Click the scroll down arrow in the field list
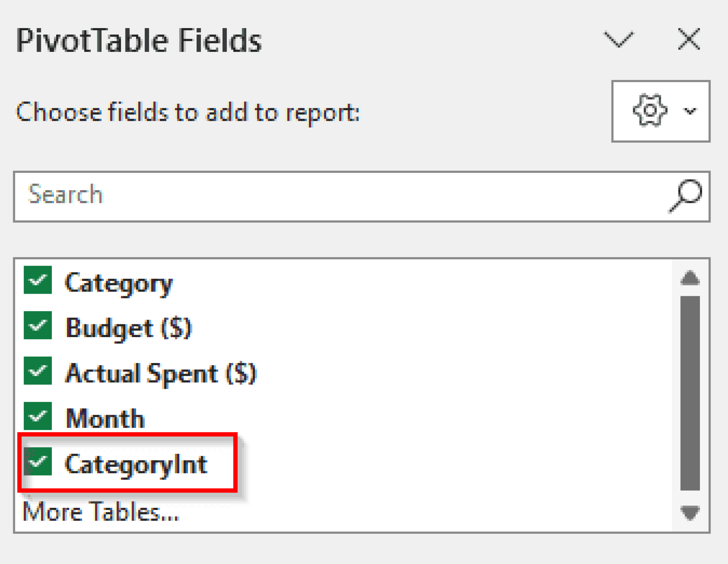Viewport: 728px width, 564px height. 690,512
